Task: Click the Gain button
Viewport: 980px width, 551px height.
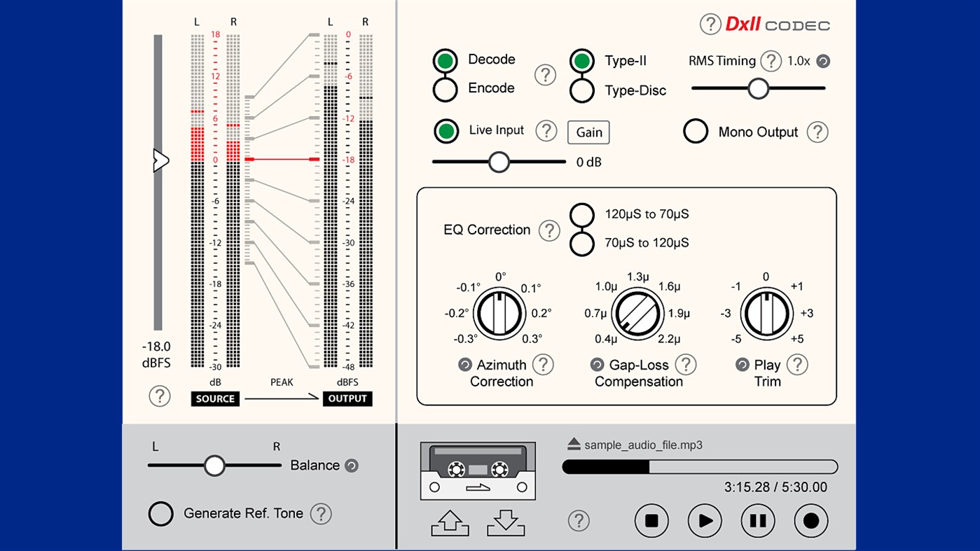Action: point(588,132)
